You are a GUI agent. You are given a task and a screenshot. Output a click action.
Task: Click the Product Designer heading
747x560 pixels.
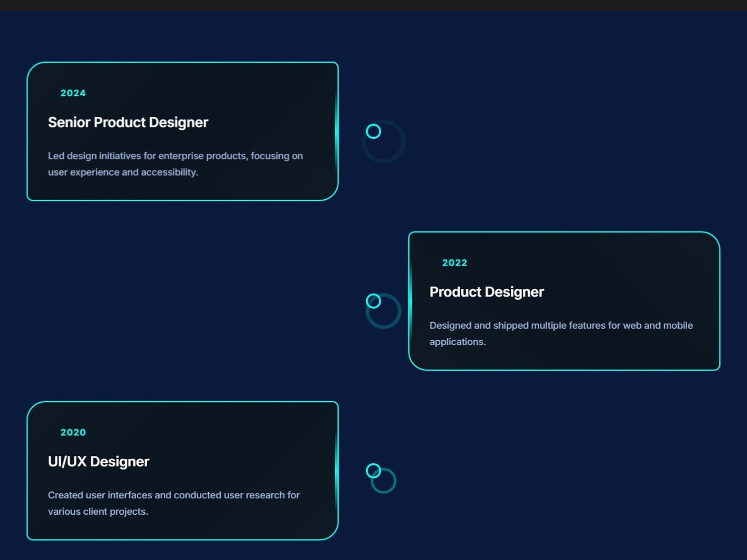(487, 292)
